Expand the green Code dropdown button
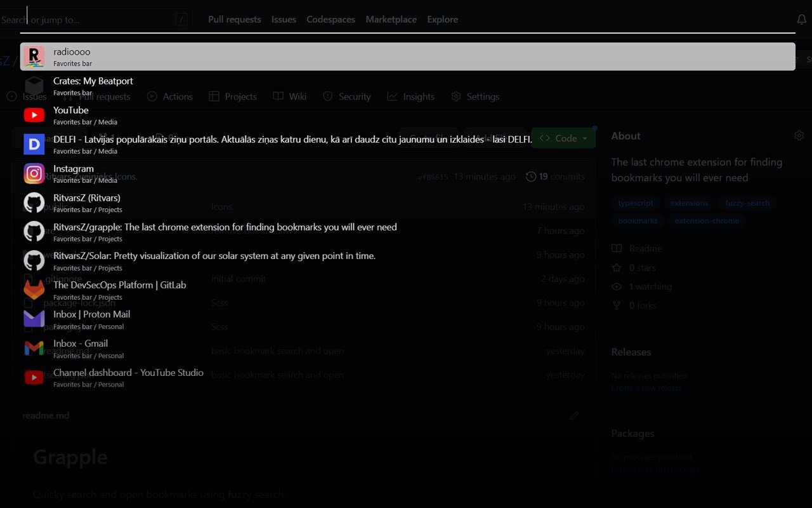 563,138
